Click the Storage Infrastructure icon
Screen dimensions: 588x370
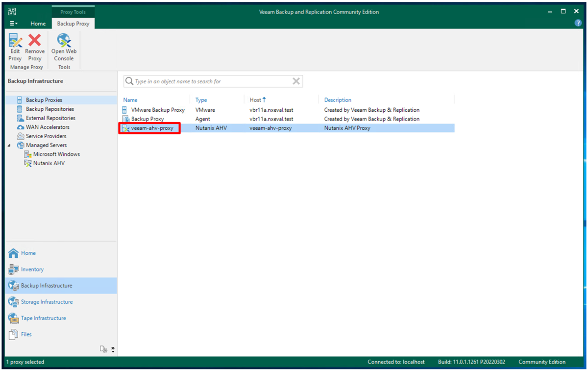(13, 302)
